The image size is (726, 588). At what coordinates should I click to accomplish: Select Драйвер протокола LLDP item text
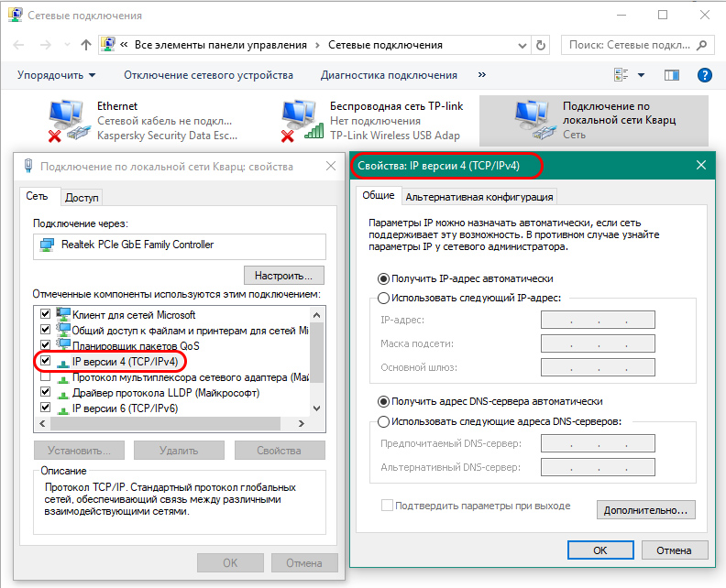coord(166,393)
